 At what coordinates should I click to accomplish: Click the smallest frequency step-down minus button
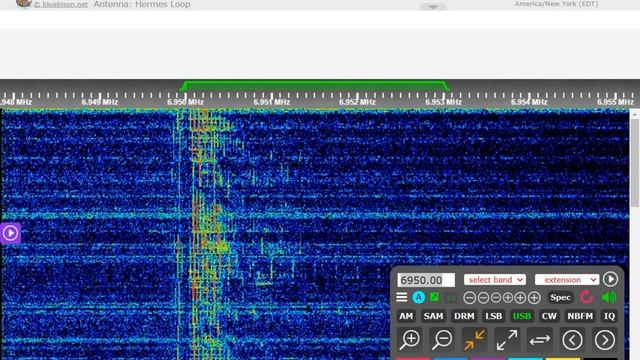click(x=496, y=298)
